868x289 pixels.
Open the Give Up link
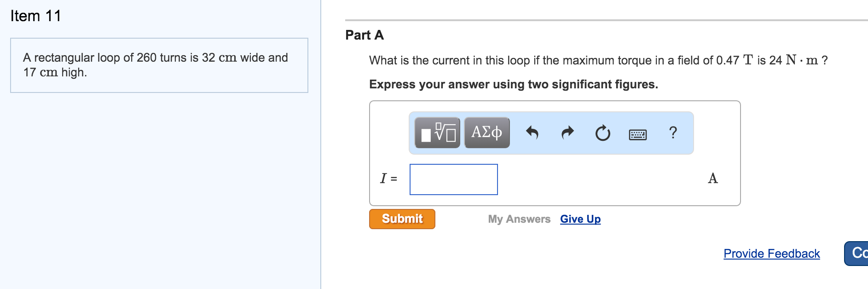[580, 219]
